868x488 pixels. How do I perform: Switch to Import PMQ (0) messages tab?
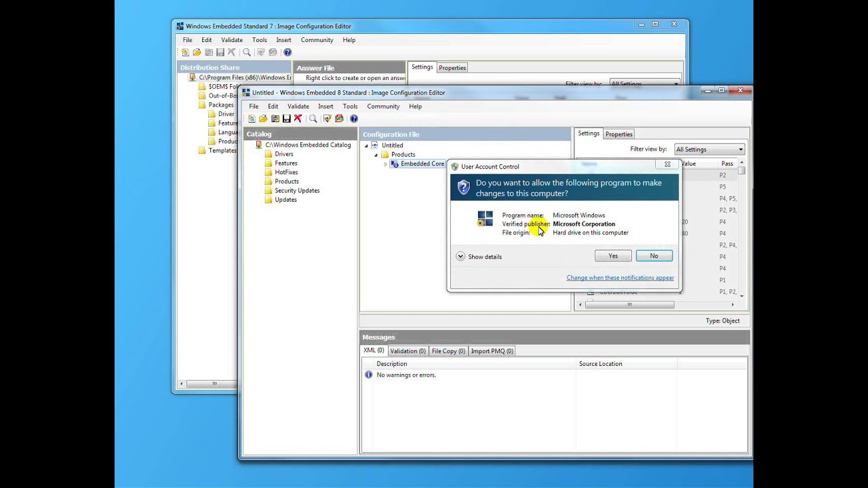click(x=492, y=351)
